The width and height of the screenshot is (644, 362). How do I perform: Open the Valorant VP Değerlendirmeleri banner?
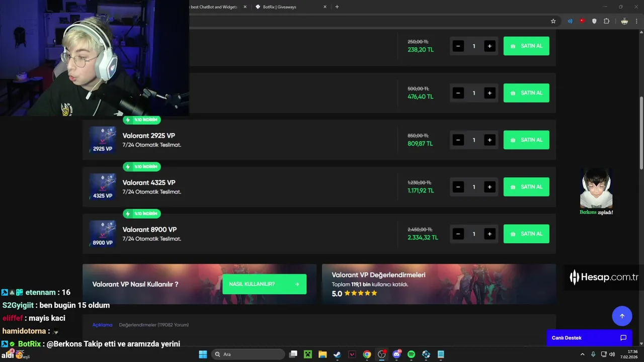pyautogui.click(x=439, y=284)
